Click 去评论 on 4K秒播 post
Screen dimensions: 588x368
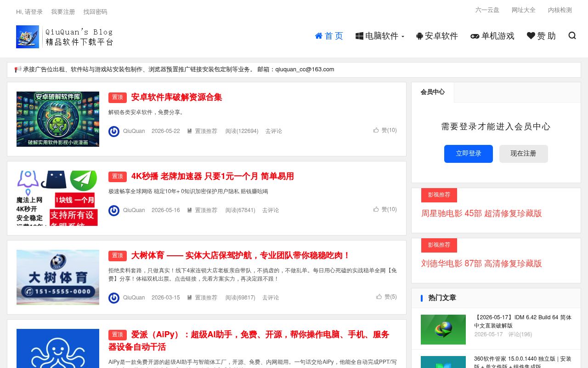pyautogui.click(x=271, y=210)
